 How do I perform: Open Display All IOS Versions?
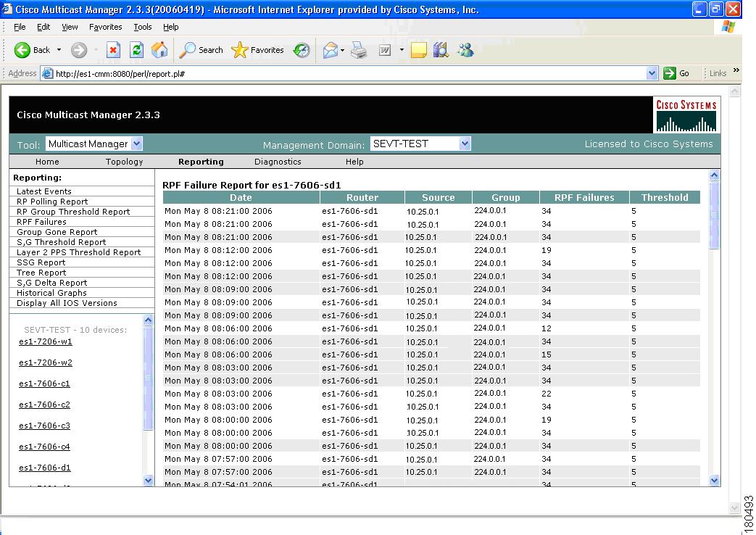click(67, 303)
